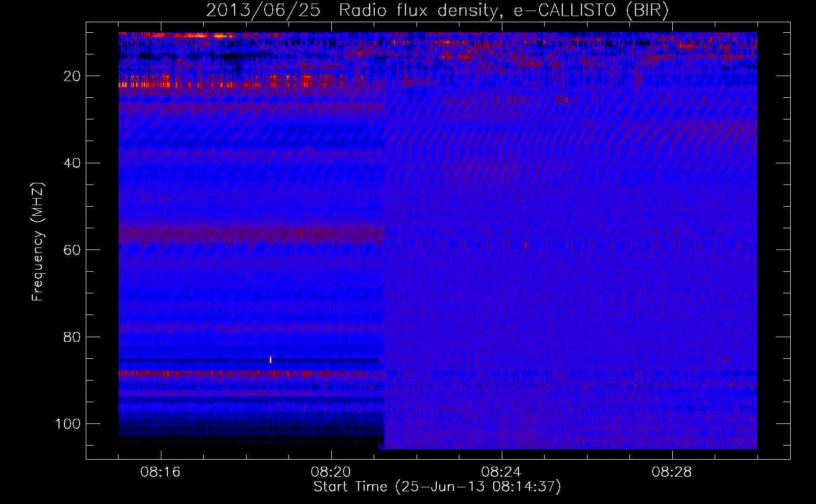Click the plot title 2013/06/25 Radio flux density
Screen dimensions: 816x504
point(437,11)
